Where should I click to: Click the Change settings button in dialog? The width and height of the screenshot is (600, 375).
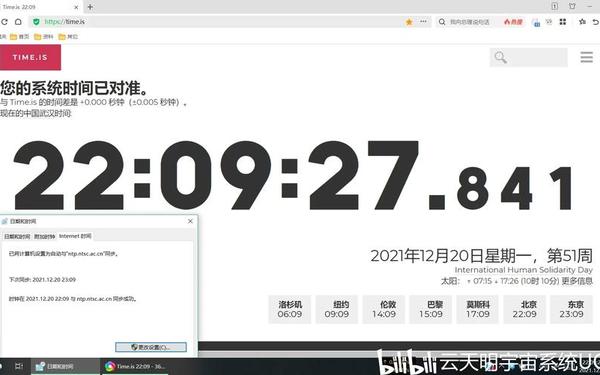pos(151,347)
